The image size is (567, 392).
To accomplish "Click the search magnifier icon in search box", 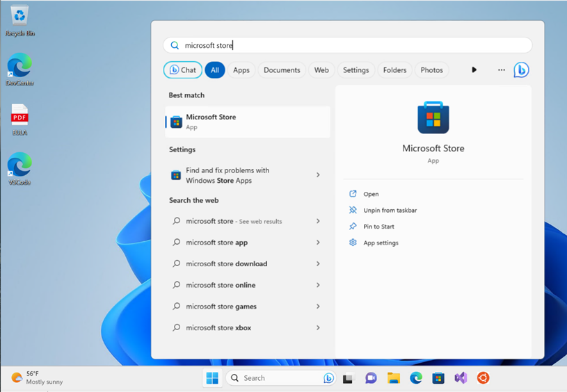I will point(175,45).
